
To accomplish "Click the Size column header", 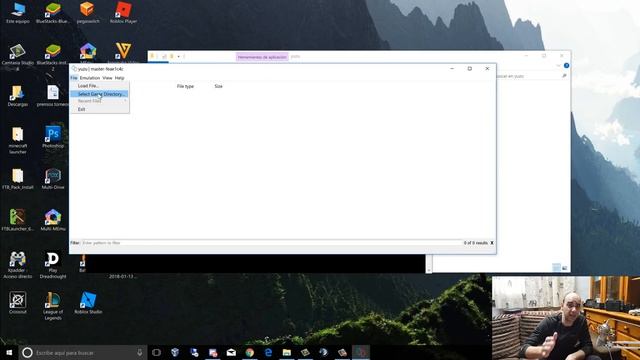I will click(x=219, y=87).
